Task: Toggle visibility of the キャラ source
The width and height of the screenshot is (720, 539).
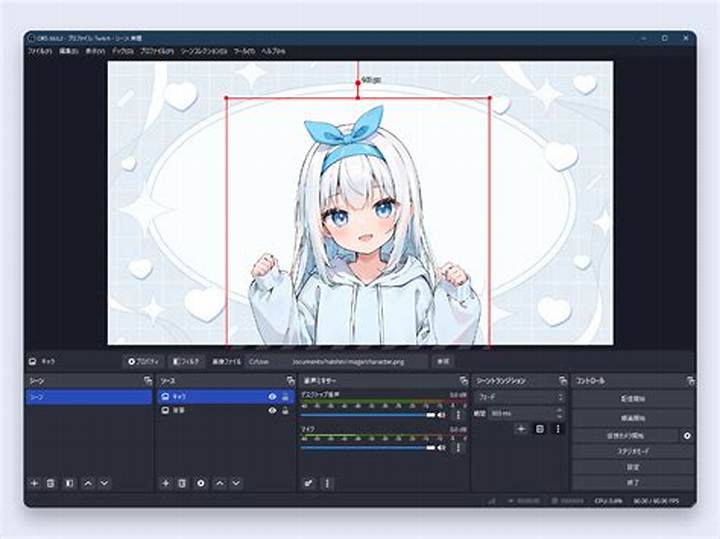Action: [x=272, y=397]
